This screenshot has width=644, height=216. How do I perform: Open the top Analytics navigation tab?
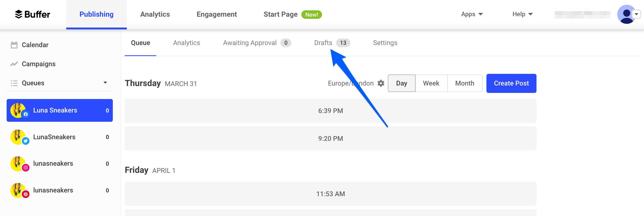pos(155,14)
